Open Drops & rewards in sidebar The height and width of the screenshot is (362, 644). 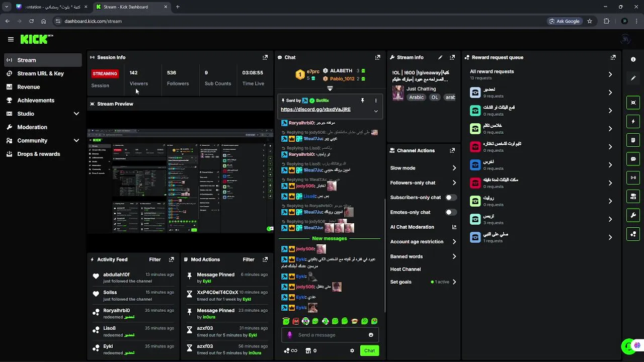click(x=42, y=154)
